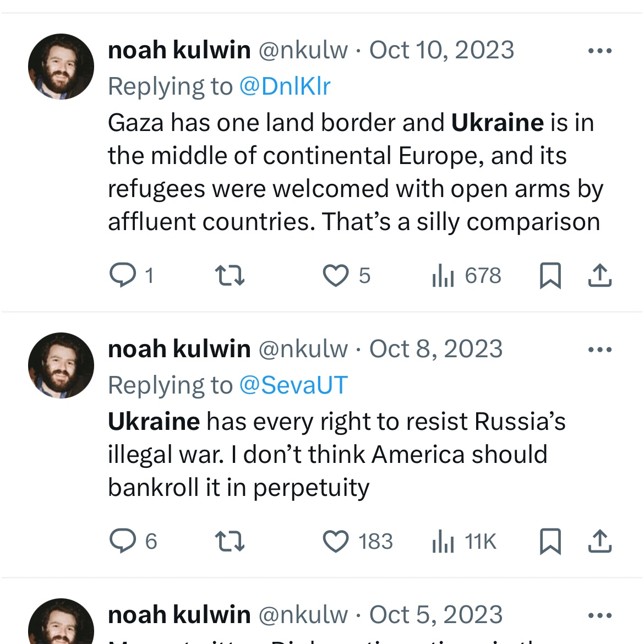Open noah kulwin avatar on Oct 10 tweet
Screen dimensions: 644x644
pos(61,67)
